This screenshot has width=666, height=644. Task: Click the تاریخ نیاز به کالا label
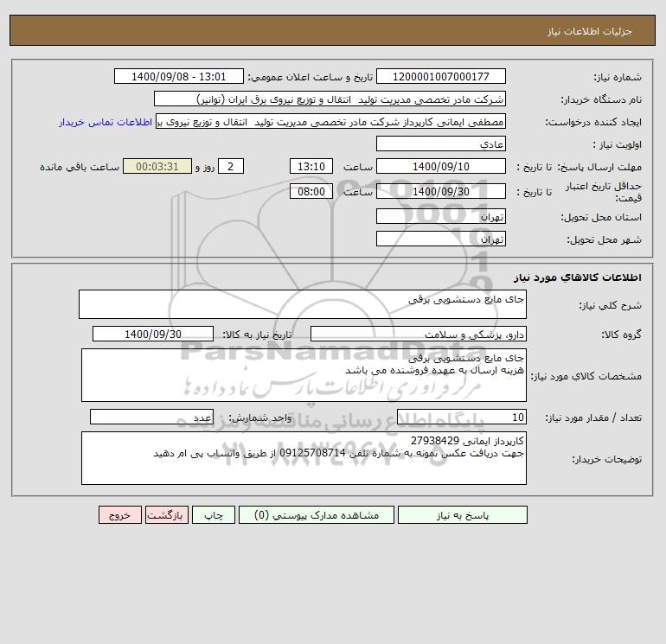[258, 335]
